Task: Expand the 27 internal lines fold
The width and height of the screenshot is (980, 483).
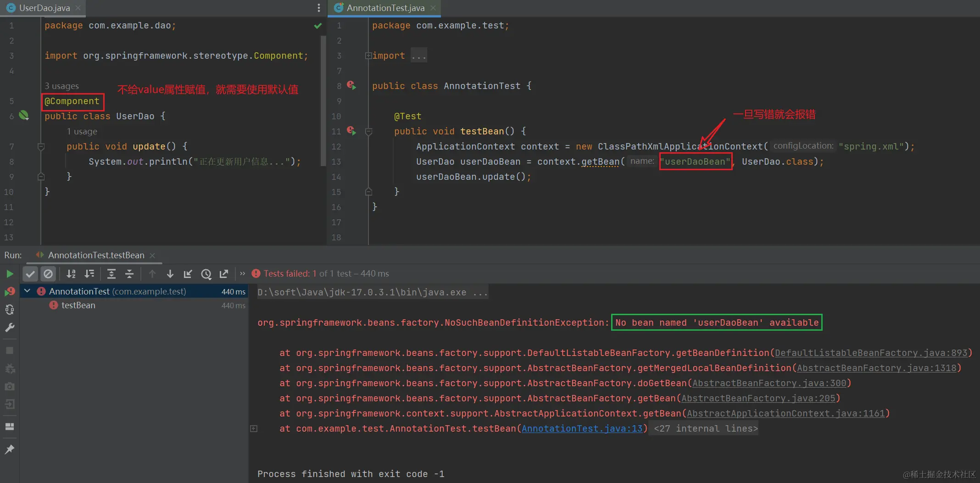Action: coord(706,428)
